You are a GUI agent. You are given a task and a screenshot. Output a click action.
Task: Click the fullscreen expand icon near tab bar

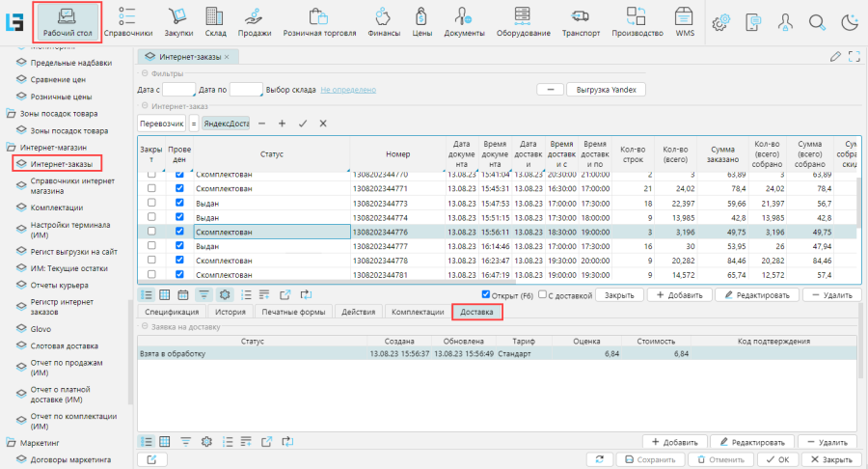[x=853, y=57]
